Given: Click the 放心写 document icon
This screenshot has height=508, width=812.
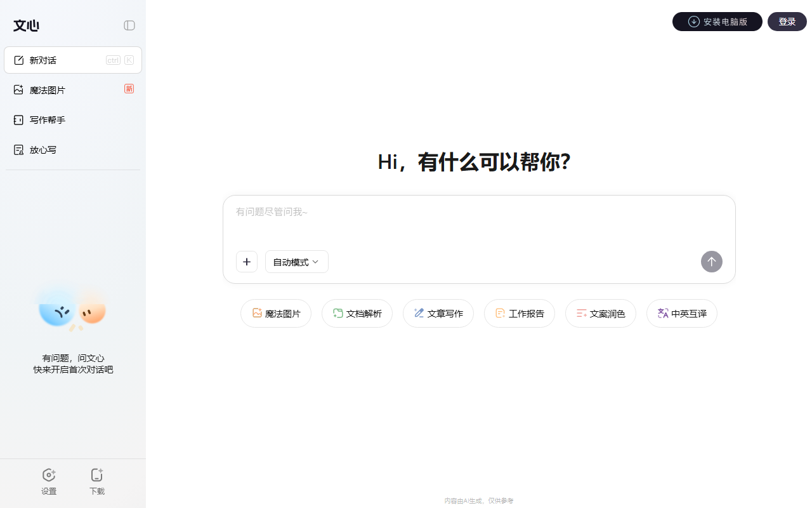Looking at the screenshot, I should (x=18, y=150).
